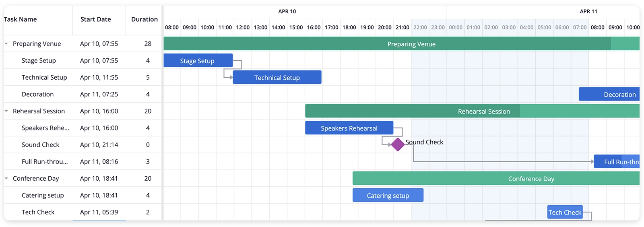Screen dimensions: 644x227
Task: Click duration value 3 for Full Run-through
Action: 148,162
